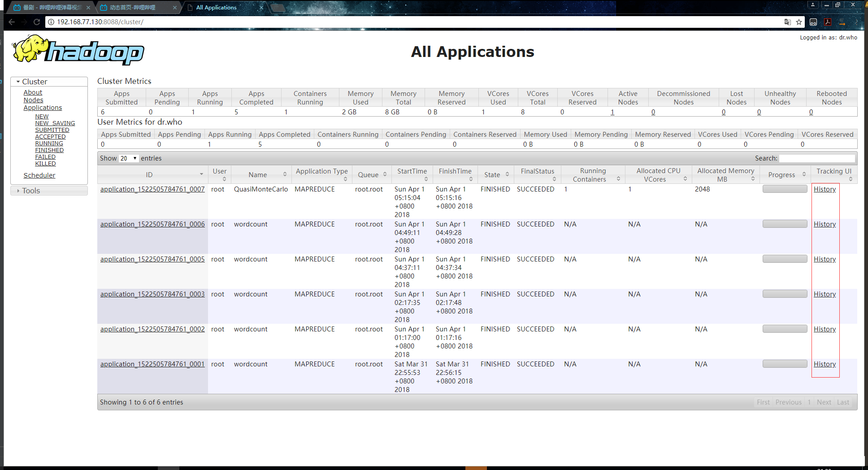Sort table by Application Type column
Image resolution: width=868 pixels, height=470 pixels.
pos(345,179)
